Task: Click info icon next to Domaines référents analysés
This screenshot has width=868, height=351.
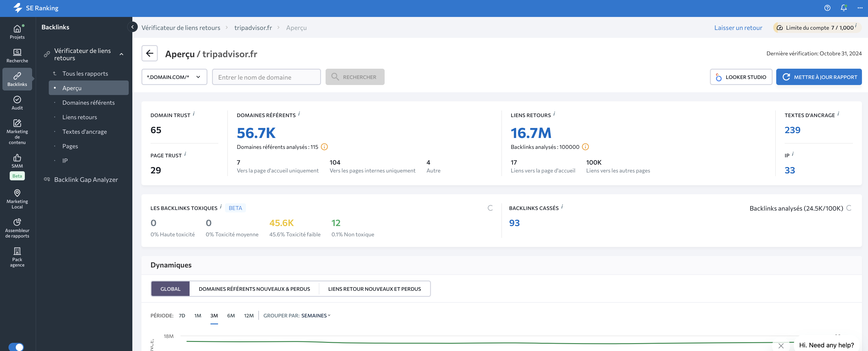Action: tap(324, 147)
